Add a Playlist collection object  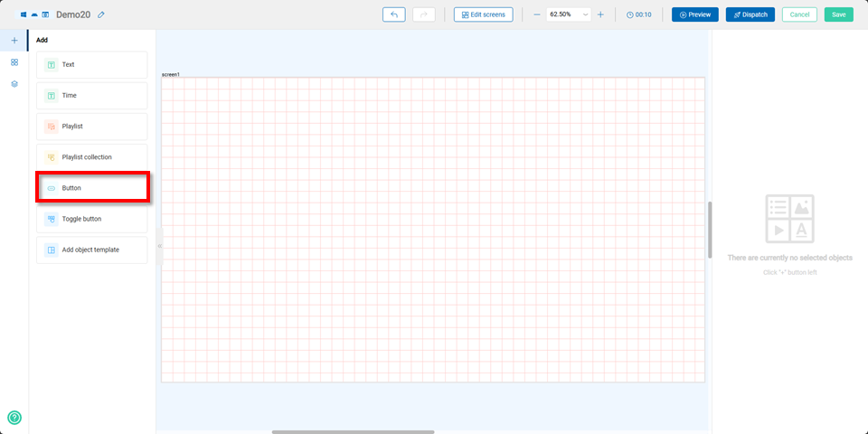point(91,157)
